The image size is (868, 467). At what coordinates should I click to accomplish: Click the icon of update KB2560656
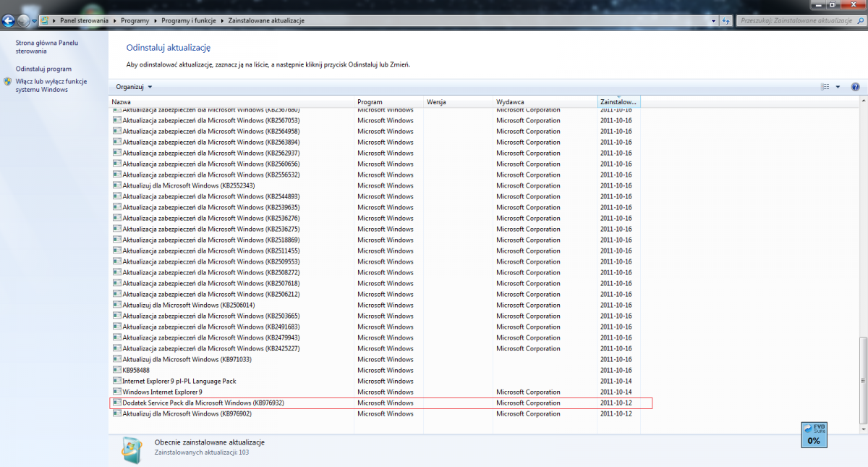[116, 164]
